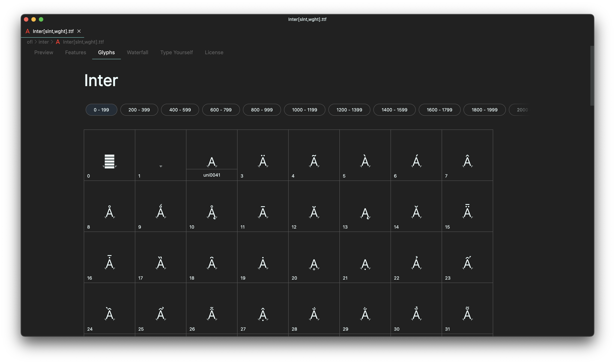The width and height of the screenshot is (615, 364).
Task: Select the uni0041 glyph A cell
Action: point(212,155)
